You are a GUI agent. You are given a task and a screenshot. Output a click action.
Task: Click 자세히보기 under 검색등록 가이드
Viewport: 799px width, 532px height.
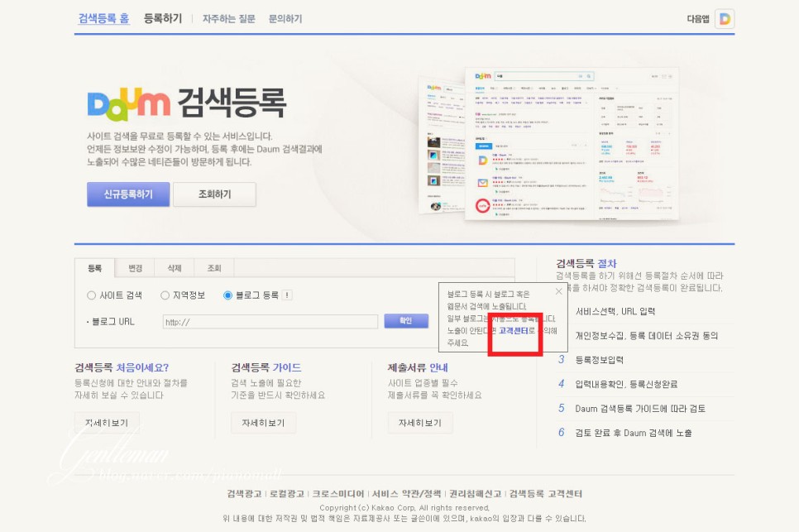click(x=263, y=423)
